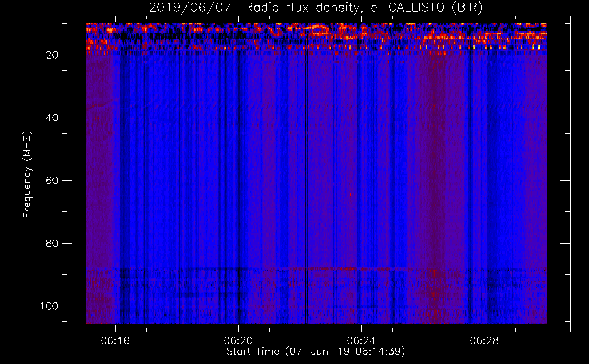Click the 06:24 time tick label
The image size is (589, 364).
361,341
